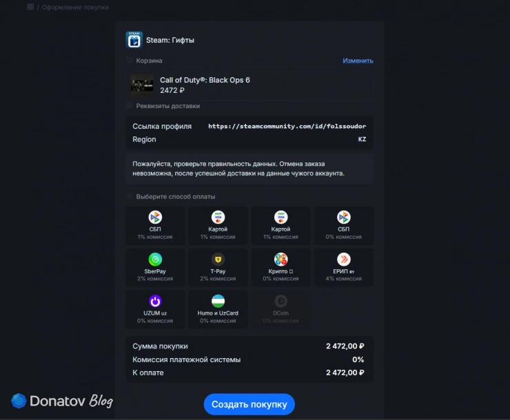This screenshot has height=420, width=510.
Task: Click the breadcrumb grid icon beside Оформление покупки
Action: click(x=30, y=7)
